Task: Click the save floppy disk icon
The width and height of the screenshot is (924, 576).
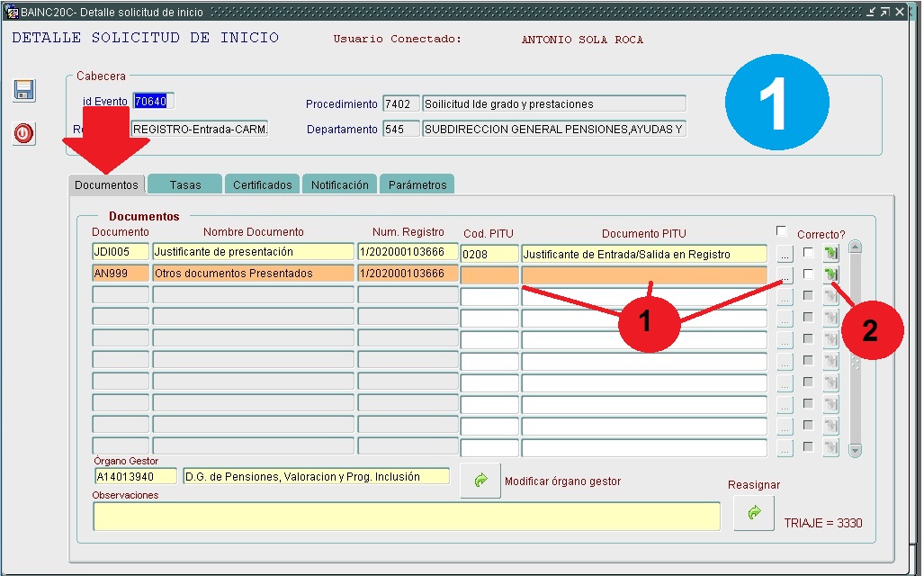Action: point(23,90)
